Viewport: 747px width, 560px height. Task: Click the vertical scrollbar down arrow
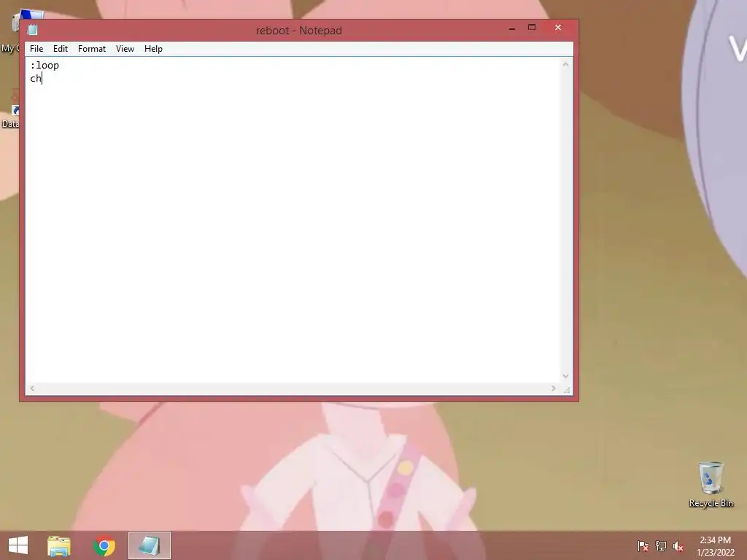click(565, 376)
